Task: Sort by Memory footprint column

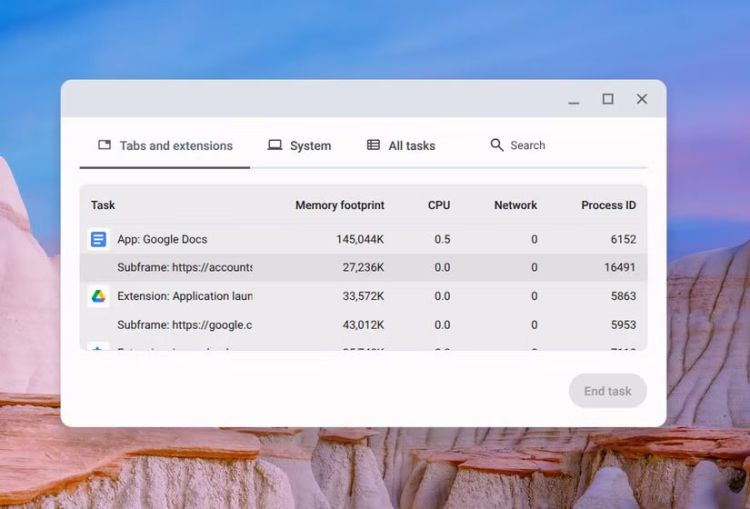Action: (x=339, y=205)
